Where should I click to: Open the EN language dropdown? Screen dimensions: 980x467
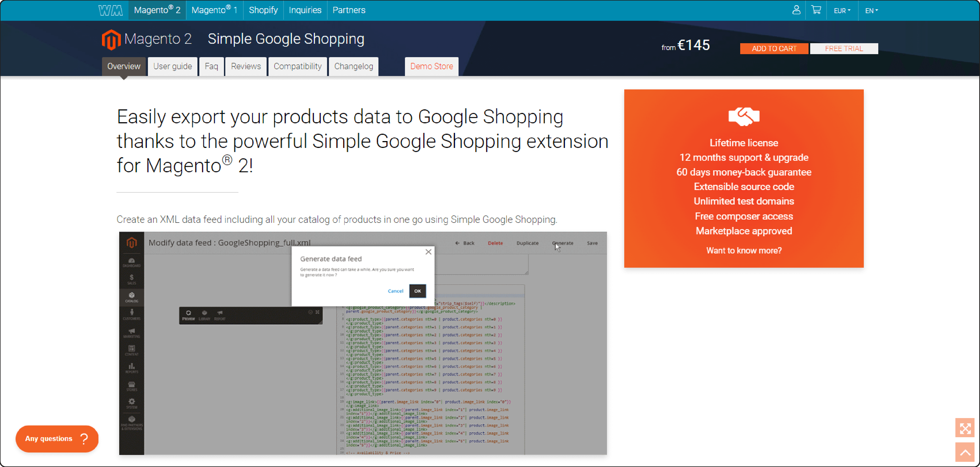click(x=871, y=10)
